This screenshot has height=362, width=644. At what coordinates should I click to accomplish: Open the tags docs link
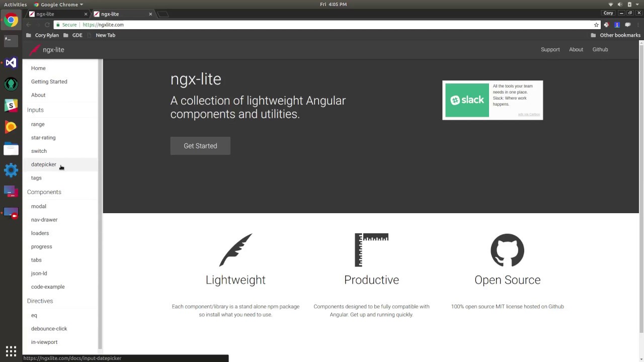coord(36,178)
